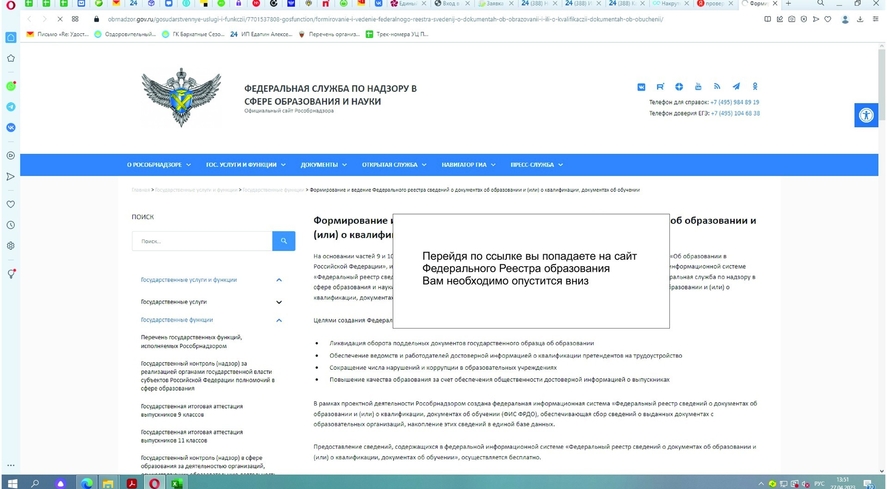Open Adobe Acrobat from taskbar
The width and height of the screenshot is (887, 489).
132,483
